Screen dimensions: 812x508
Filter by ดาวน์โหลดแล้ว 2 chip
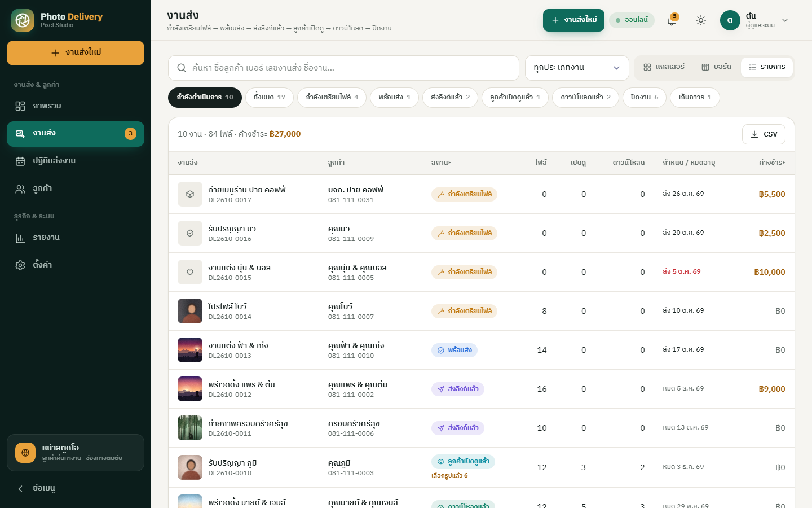[585, 97]
